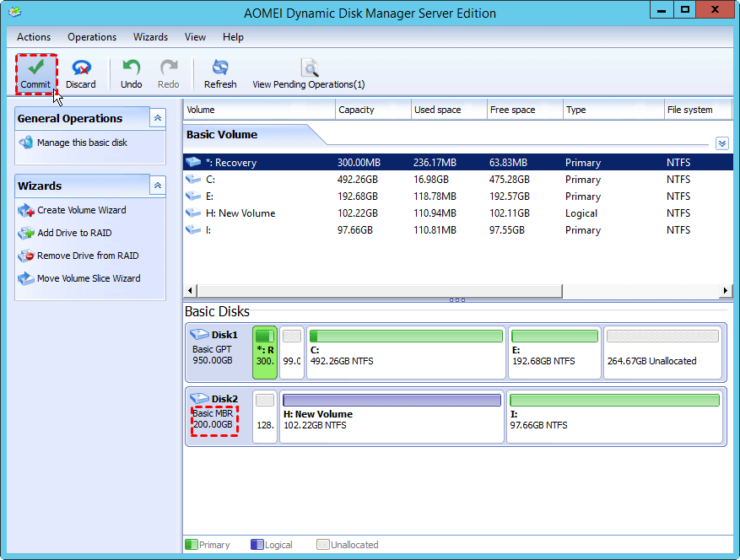
Task: Click the Manage this basic disk icon
Action: coord(26,142)
